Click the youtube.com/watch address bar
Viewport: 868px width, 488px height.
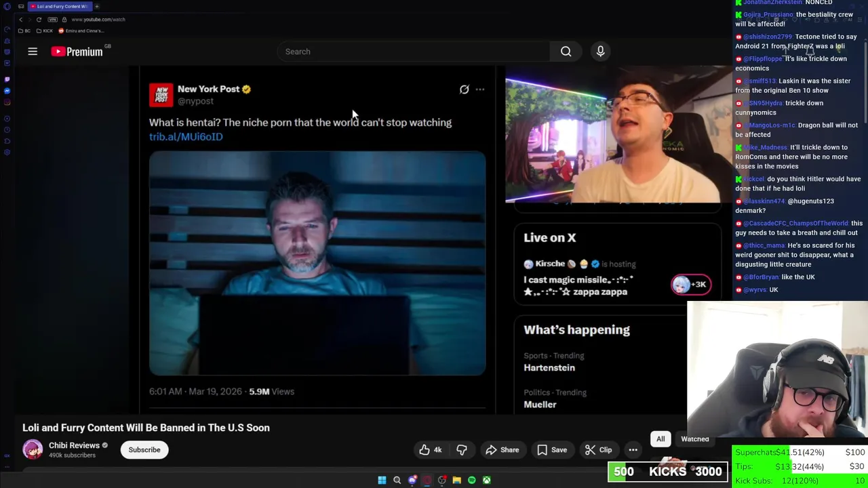point(98,20)
